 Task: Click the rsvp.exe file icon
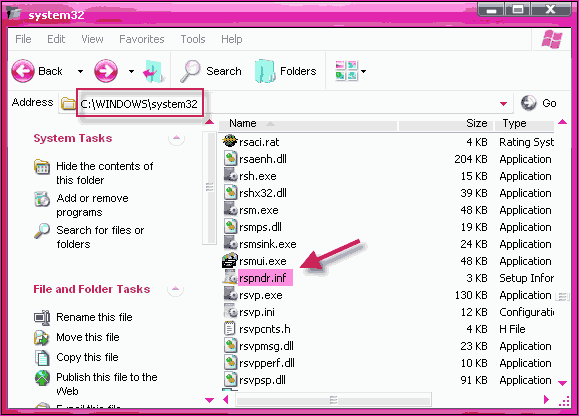coord(230,295)
